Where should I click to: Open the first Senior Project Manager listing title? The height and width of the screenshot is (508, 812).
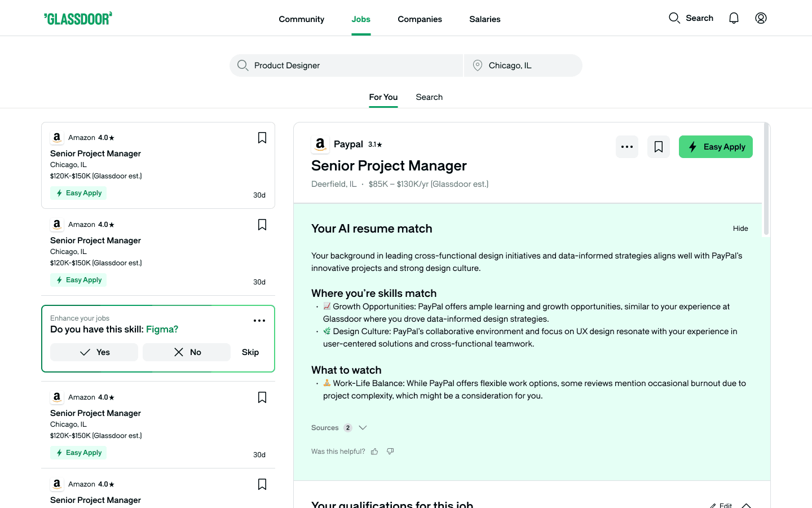coord(95,154)
